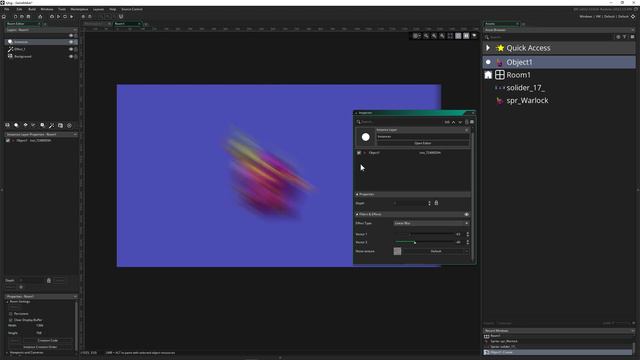Click the green second vector slider
This screenshot has width=640, height=360.
pyautogui.click(x=424, y=242)
